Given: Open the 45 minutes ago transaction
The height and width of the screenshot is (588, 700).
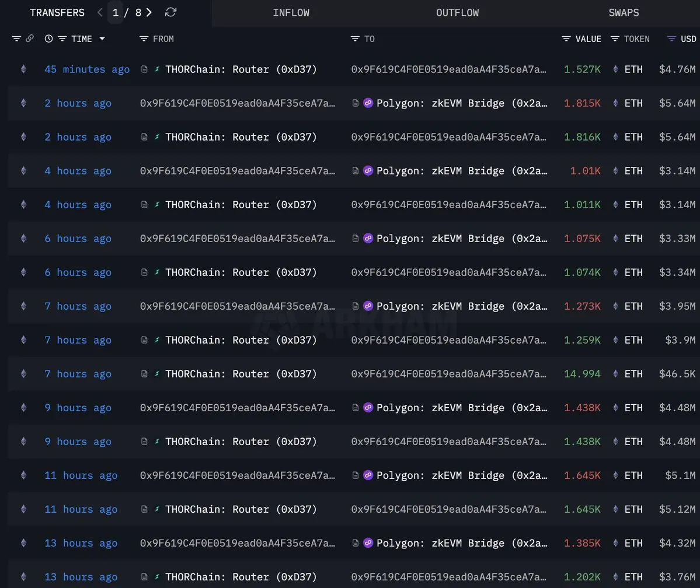Looking at the screenshot, I should tap(87, 69).
